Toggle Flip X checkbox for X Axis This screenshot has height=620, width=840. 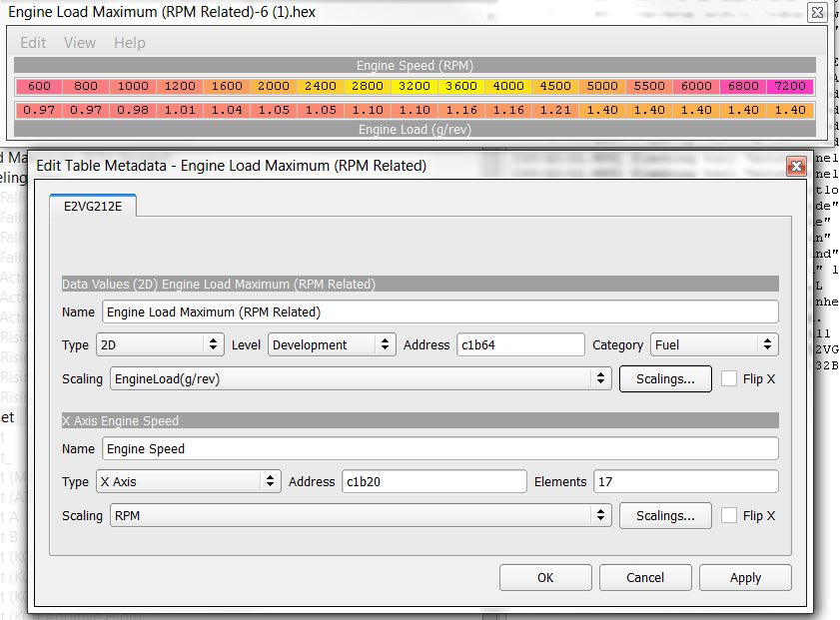(729, 515)
